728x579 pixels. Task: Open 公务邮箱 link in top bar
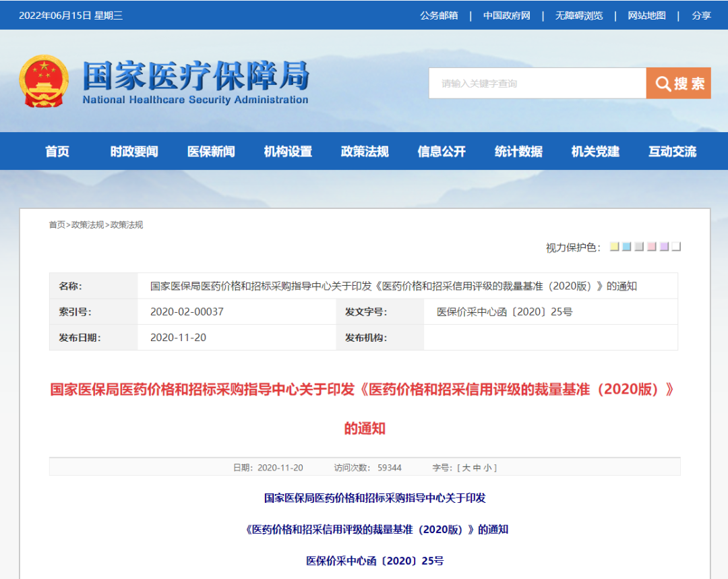pyautogui.click(x=439, y=16)
